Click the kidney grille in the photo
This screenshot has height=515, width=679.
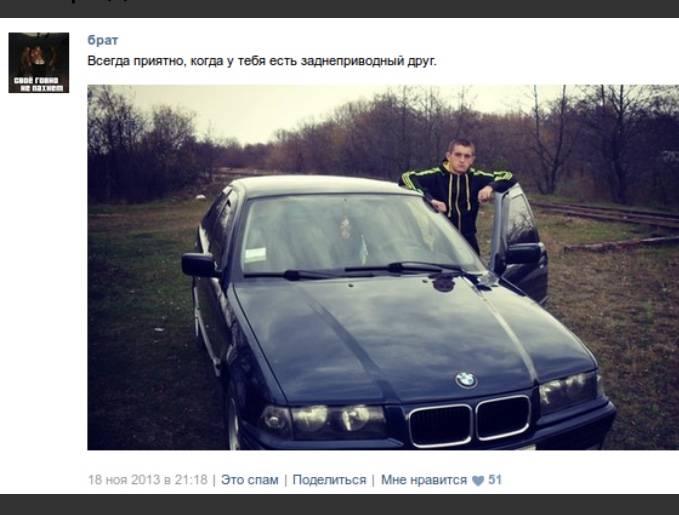[469, 422]
